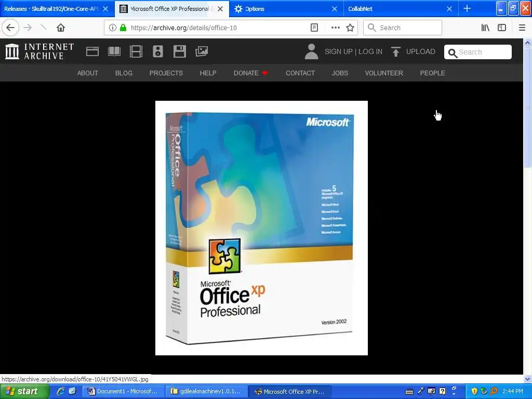Open the Firefox hamburger menu
Viewport: 532px width, 399px height.
point(522,28)
